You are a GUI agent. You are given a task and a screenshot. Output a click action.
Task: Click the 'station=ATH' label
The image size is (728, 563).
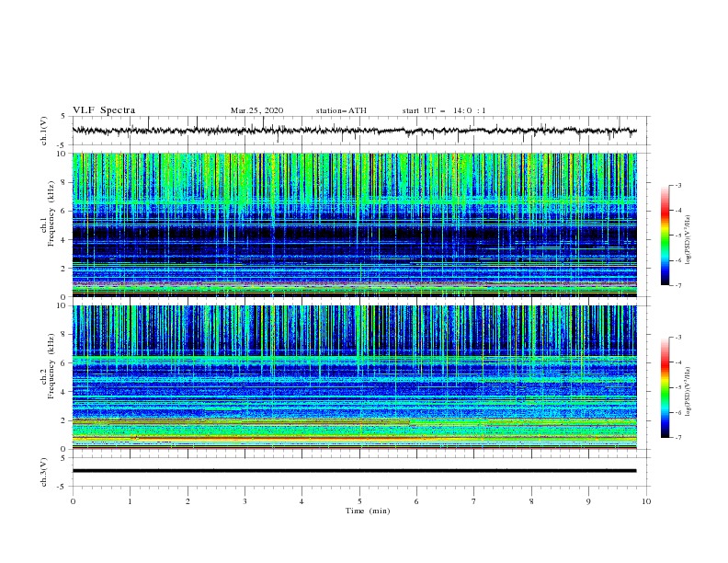pyautogui.click(x=341, y=110)
